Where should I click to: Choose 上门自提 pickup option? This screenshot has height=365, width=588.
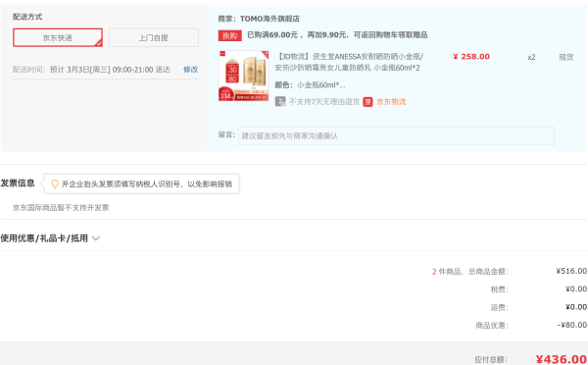click(154, 37)
